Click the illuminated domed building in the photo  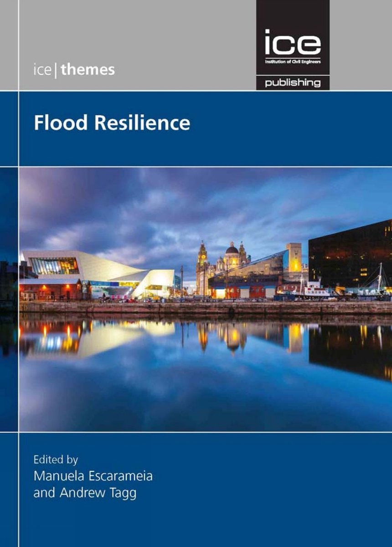coord(232,260)
